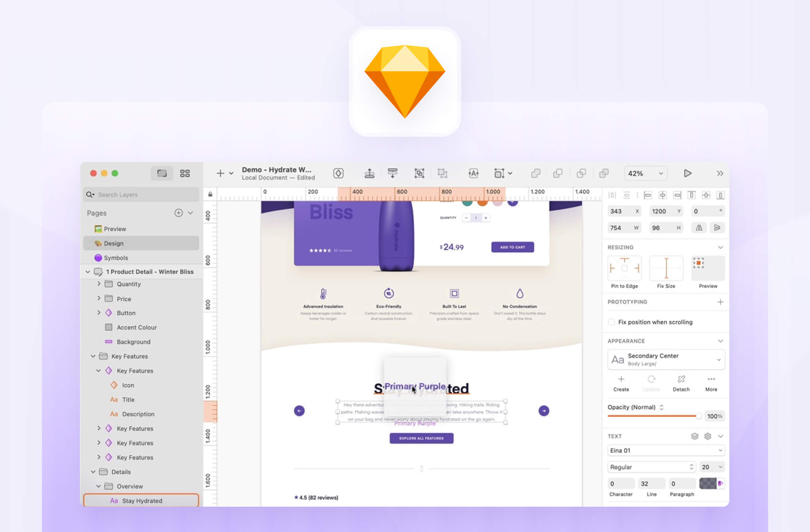Click the text style icon in toolbar
Image resolution: width=810 pixels, height=532 pixels.
click(473, 173)
